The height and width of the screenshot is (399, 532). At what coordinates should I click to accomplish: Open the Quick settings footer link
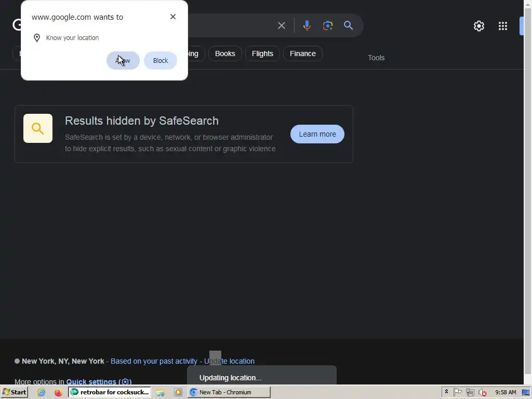(x=99, y=382)
